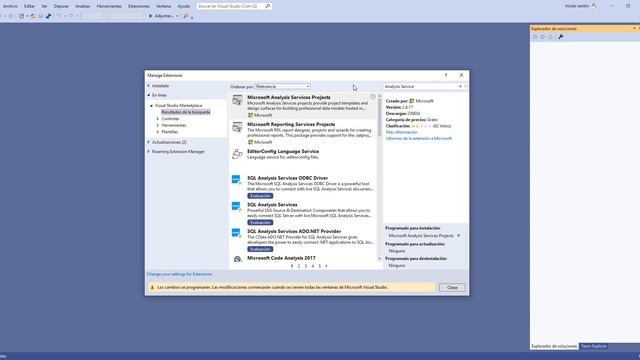
Task: Click the SQL Analysis Services ADO.NET Provider icon
Action: 236,233
